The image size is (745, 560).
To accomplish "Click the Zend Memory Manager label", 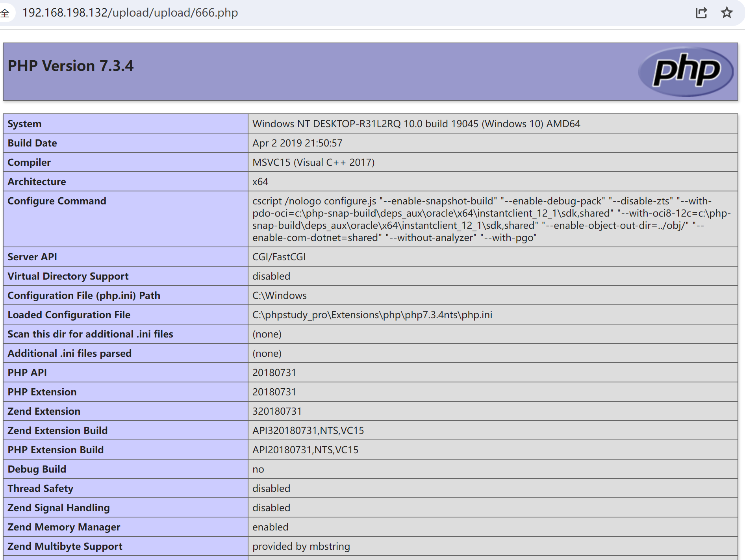I will click(64, 527).
